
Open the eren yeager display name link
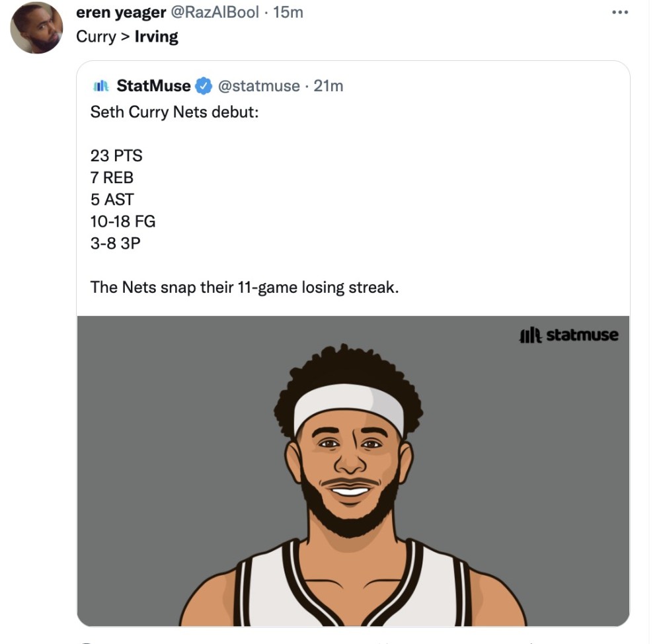coord(121,13)
